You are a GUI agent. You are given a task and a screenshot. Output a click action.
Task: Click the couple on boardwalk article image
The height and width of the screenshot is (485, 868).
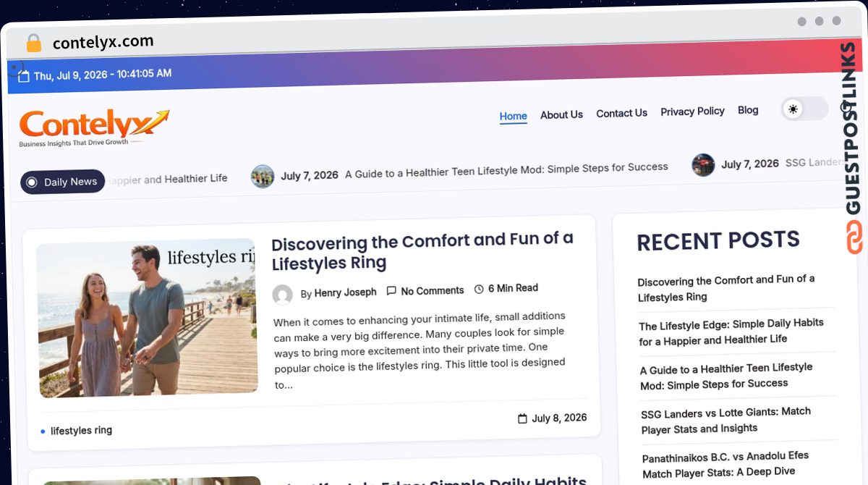[x=148, y=318]
